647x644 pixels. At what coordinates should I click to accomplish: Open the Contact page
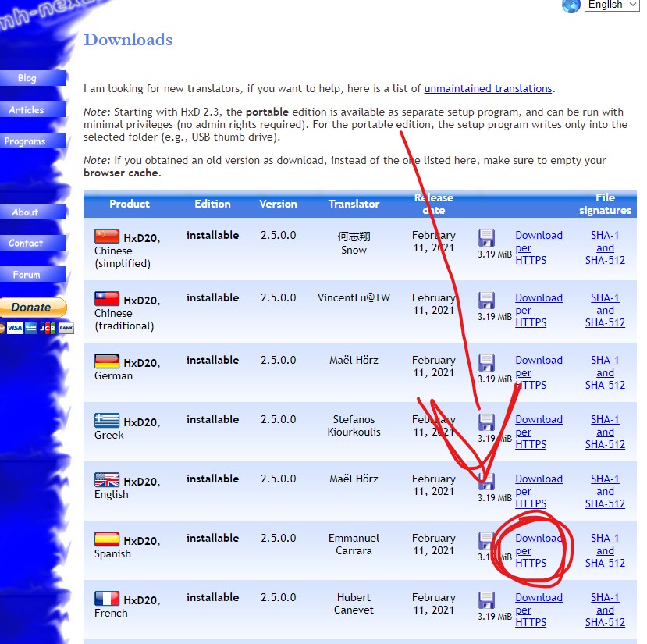click(33, 243)
